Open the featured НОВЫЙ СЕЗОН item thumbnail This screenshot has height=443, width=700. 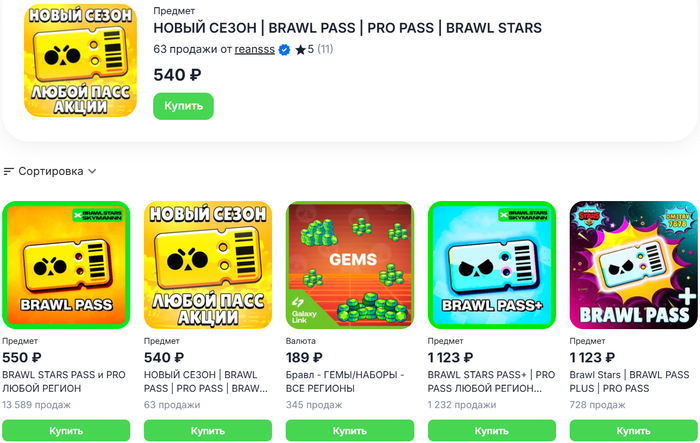click(x=80, y=75)
